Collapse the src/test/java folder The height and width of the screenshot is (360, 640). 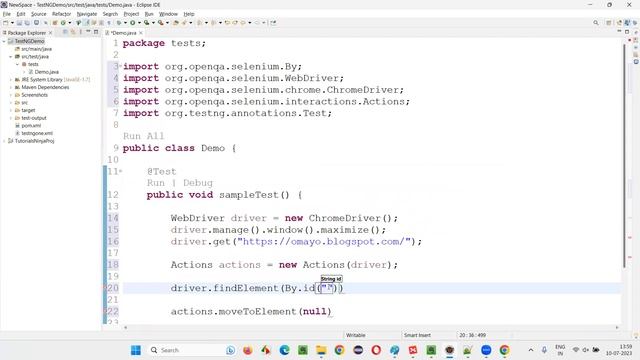tap(11, 57)
